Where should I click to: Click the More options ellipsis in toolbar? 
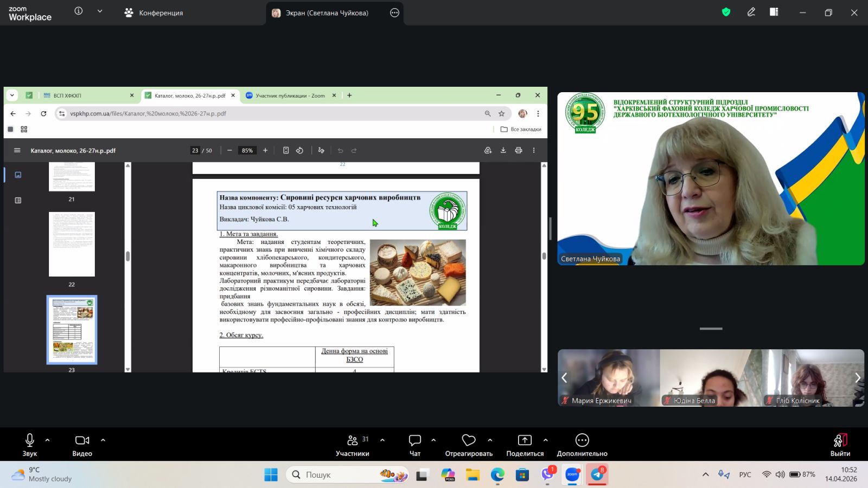click(582, 445)
